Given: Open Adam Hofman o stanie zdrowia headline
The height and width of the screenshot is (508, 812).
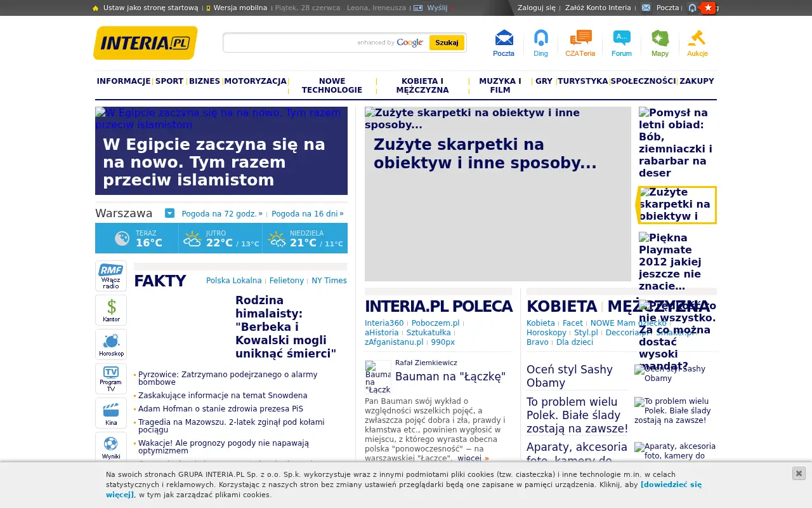Looking at the screenshot, I should pyautogui.click(x=221, y=409).
